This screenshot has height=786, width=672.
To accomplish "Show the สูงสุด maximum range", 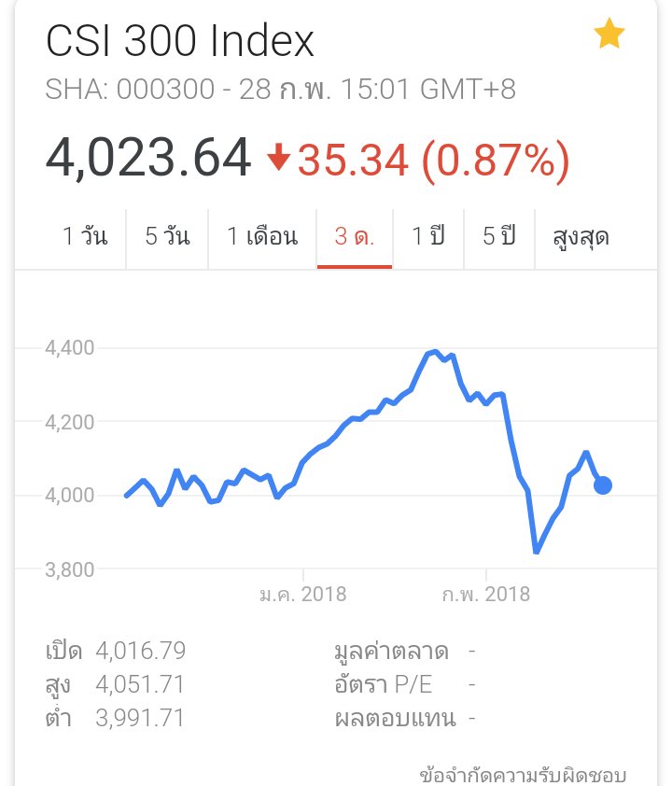I will (x=581, y=236).
